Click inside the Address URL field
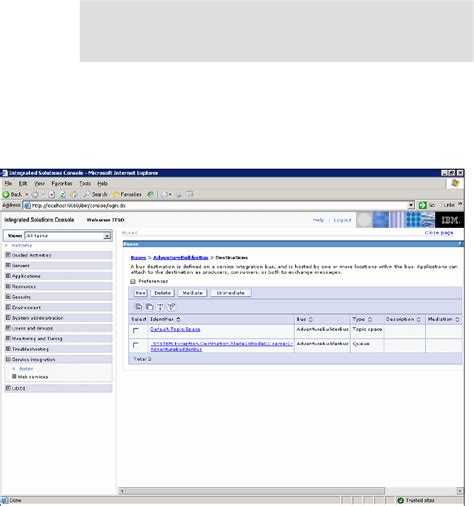The width and height of the screenshot is (474, 506). tap(219, 205)
